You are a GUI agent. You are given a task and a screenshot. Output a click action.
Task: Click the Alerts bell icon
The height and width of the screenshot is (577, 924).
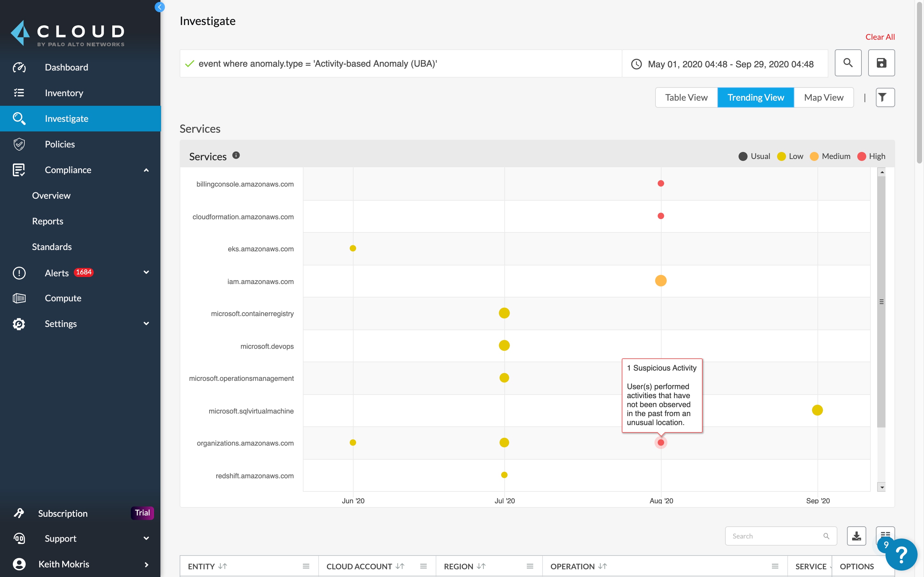(x=19, y=272)
